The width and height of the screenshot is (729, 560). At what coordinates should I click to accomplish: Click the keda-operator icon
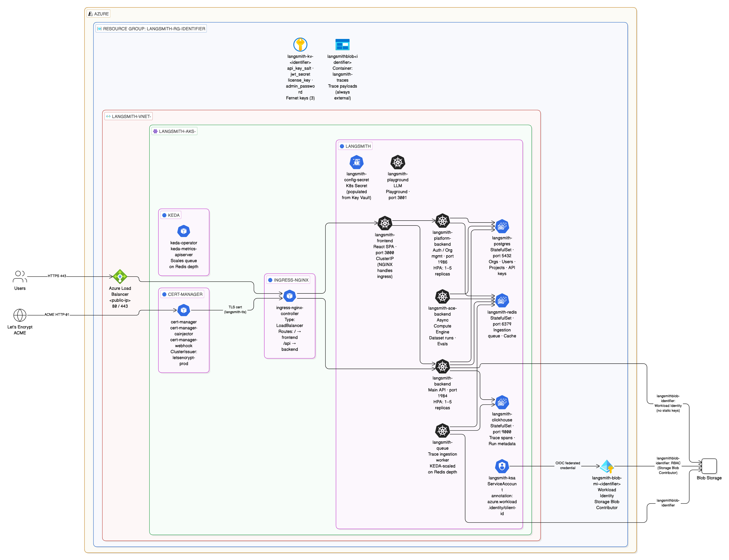click(183, 231)
